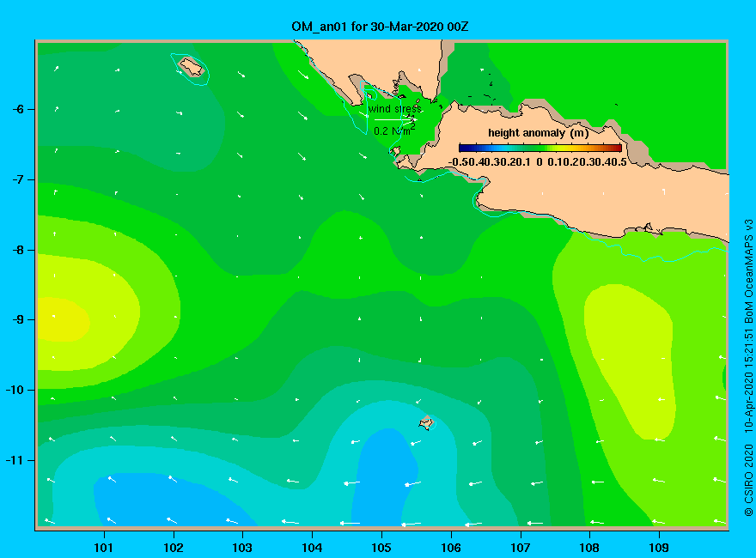Click the -9 latitude axis label

(x=18, y=320)
